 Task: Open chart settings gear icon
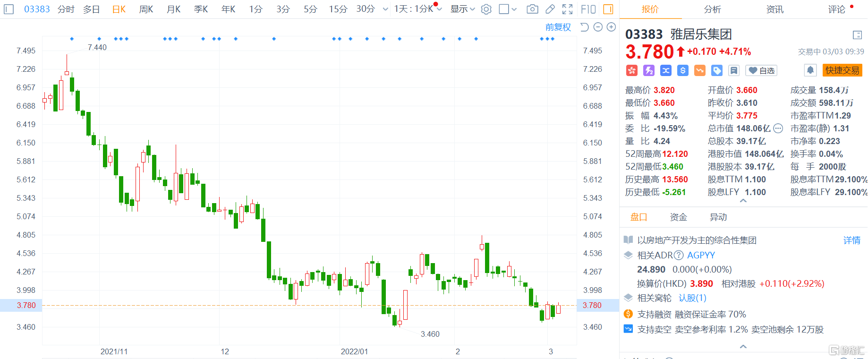tap(486, 9)
